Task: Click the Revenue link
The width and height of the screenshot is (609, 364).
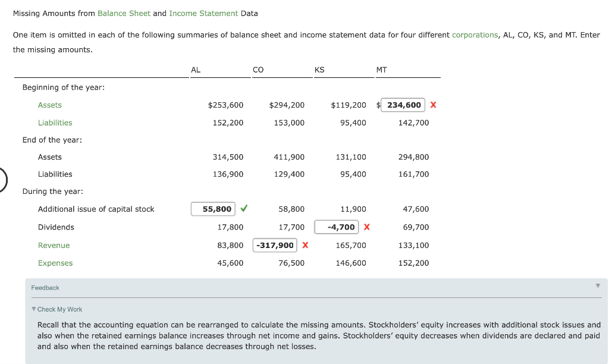Action: pyautogui.click(x=54, y=245)
